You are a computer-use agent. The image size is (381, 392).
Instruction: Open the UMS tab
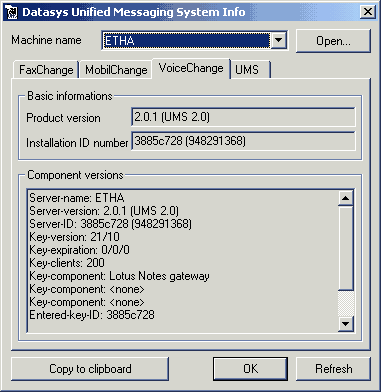click(x=250, y=70)
